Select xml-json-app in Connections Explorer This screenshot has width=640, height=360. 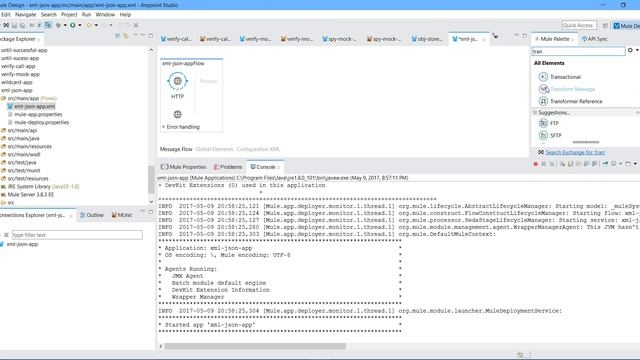19,244
